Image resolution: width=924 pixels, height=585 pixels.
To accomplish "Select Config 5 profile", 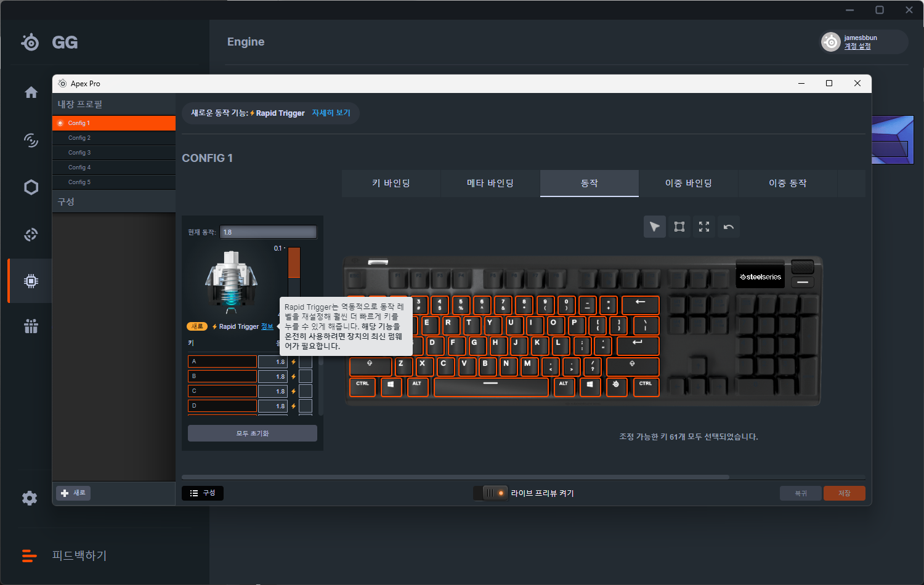I will pyautogui.click(x=114, y=182).
